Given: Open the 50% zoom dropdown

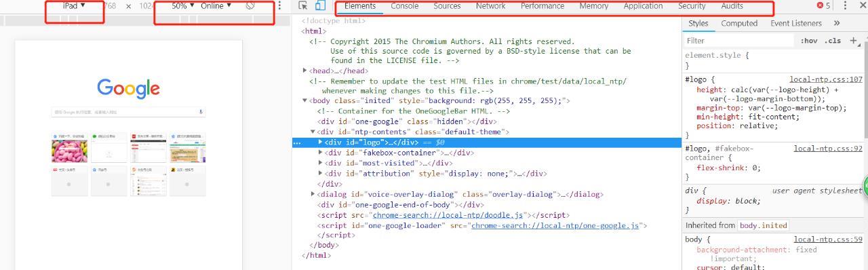Looking at the screenshot, I should pyautogui.click(x=182, y=5).
